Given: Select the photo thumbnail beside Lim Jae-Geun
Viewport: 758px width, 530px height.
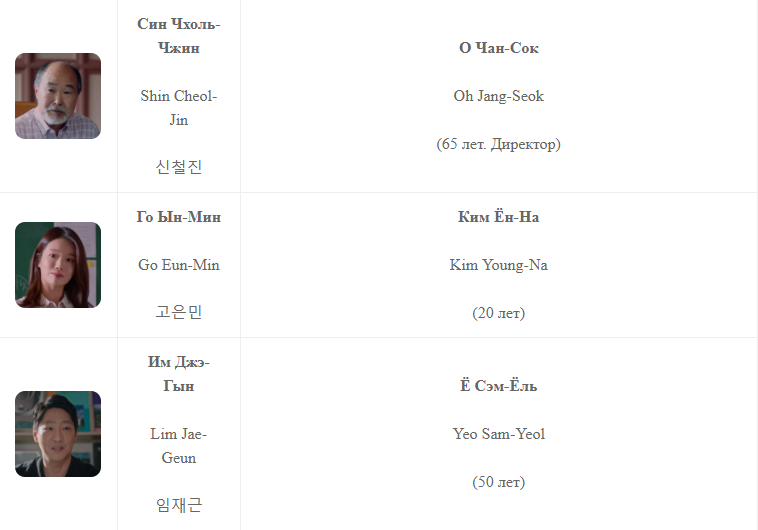Looking at the screenshot, I should tap(58, 434).
